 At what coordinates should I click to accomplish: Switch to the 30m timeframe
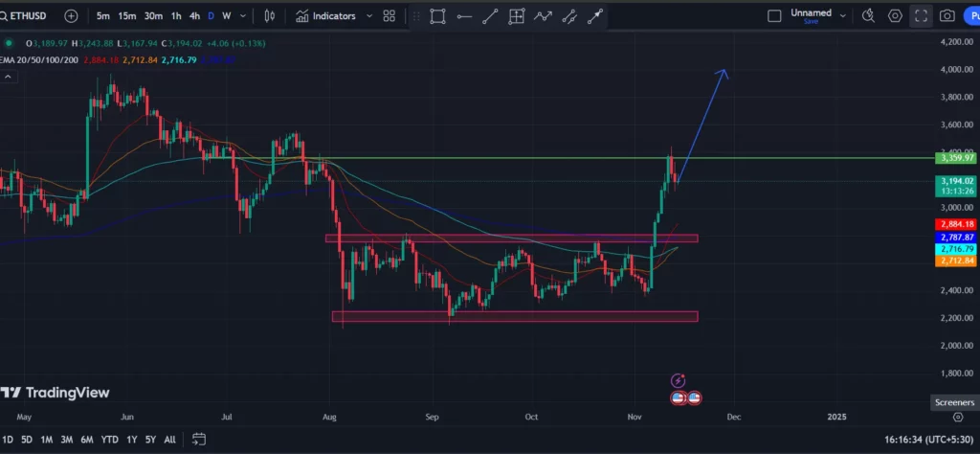pos(154,16)
